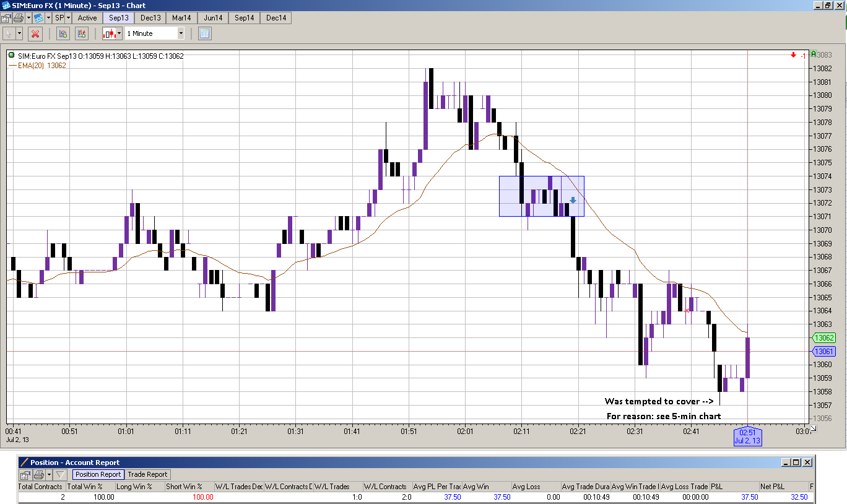Click the SIM:Euro FX chart title bar icon

[6, 6]
